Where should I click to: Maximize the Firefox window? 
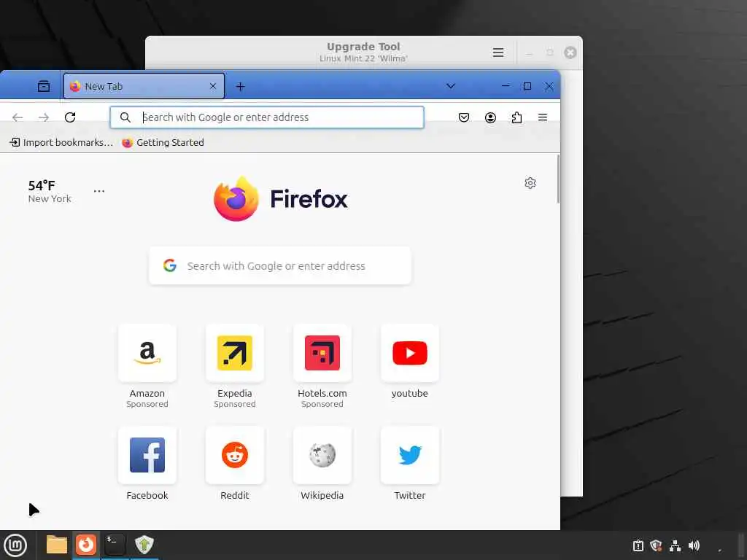[527, 86]
